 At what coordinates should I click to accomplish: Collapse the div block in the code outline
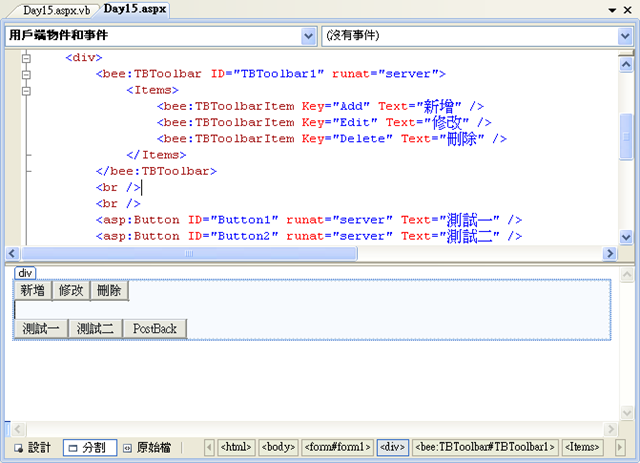pyautogui.click(x=25, y=58)
